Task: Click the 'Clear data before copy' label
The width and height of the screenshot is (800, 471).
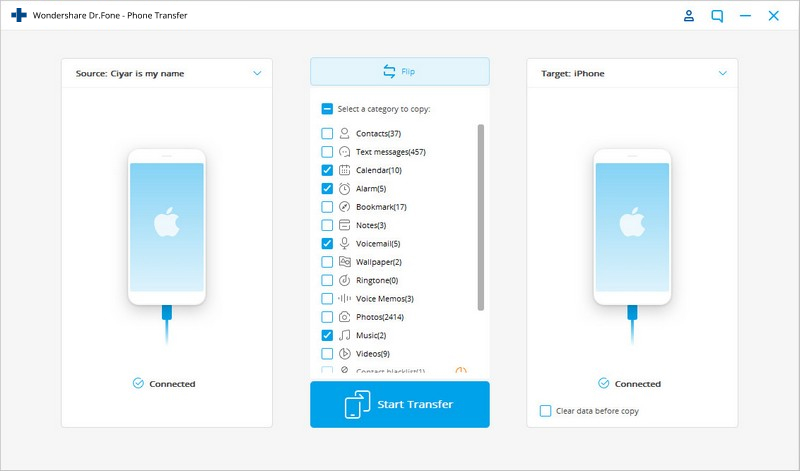Action: tap(597, 411)
